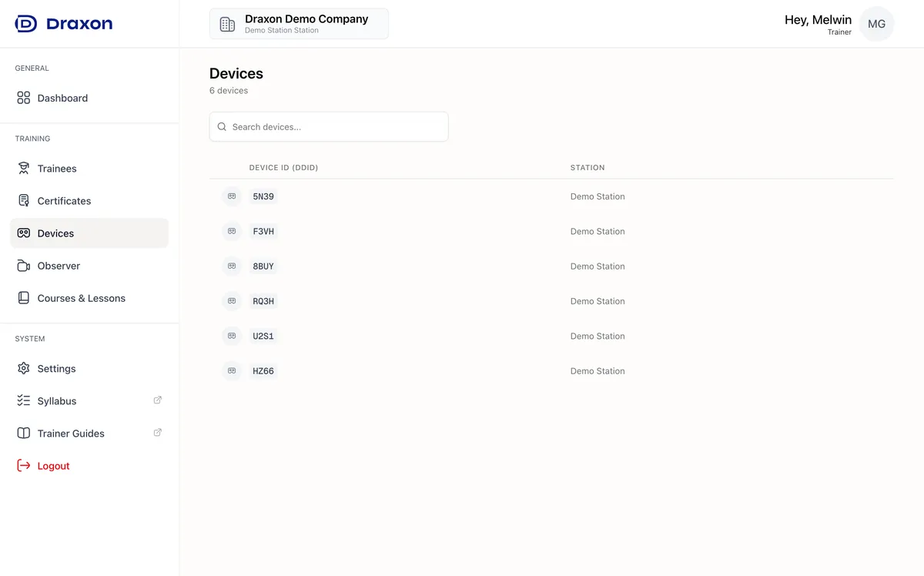This screenshot has width=924, height=576.
Task: Navigate to Observer
Action: tap(89, 266)
